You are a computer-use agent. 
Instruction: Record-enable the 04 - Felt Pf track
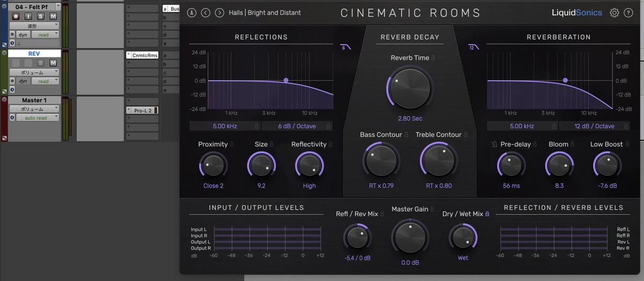tap(16, 17)
